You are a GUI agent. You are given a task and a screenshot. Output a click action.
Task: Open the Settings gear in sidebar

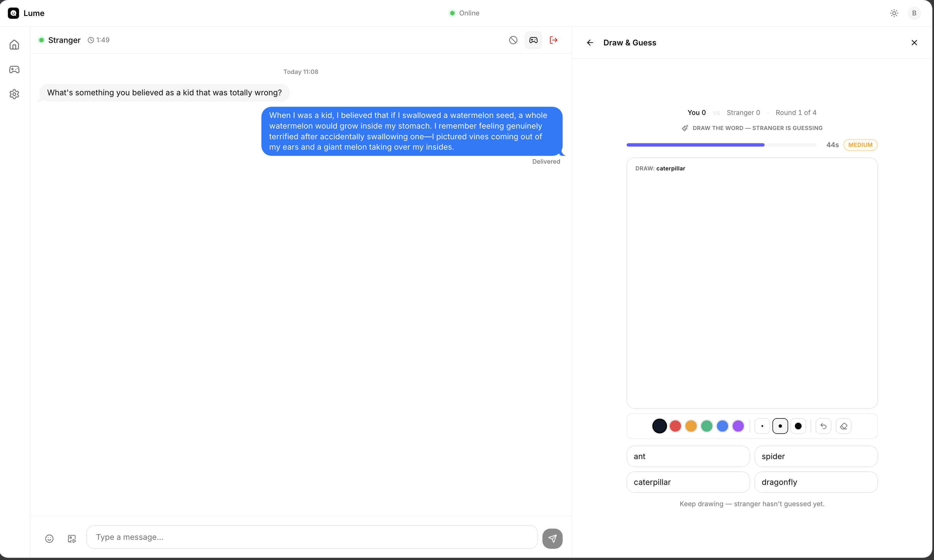coord(14,94)
